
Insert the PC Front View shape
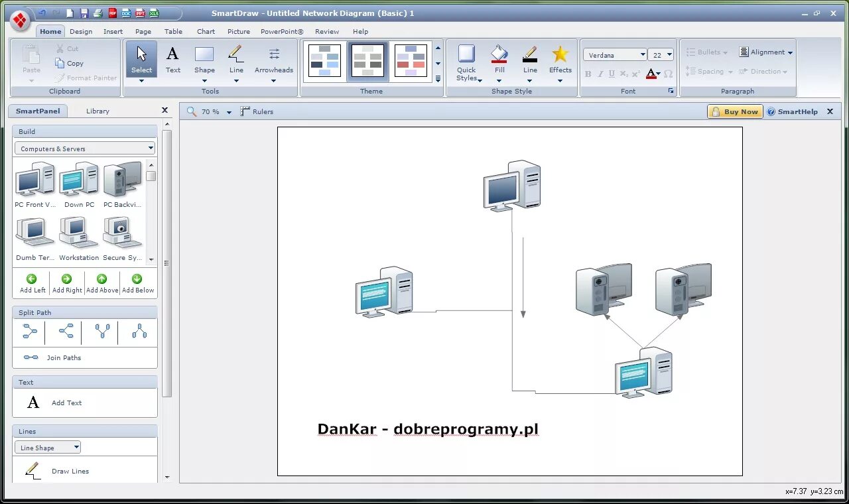(34, 184)
